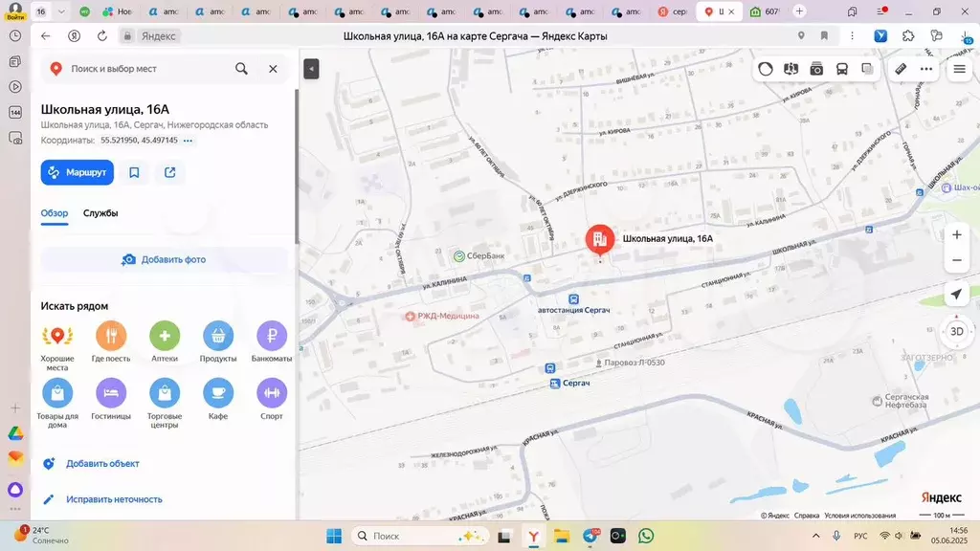Image resolution: width=980 pixels, height=551 pixels.
Task: Toggle 3D map tilt mode
Action: point(957,332)
